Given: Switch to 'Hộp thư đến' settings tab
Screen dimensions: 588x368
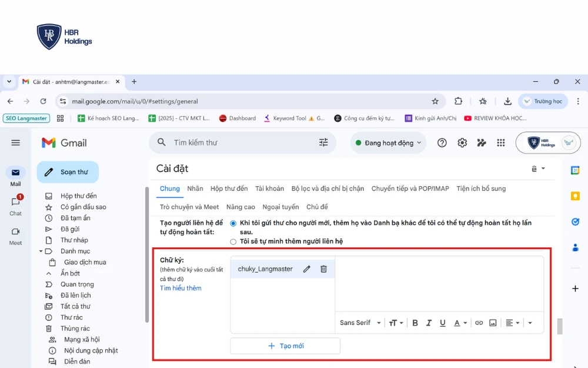Looking at the screenshot, I should coord(229,188).
